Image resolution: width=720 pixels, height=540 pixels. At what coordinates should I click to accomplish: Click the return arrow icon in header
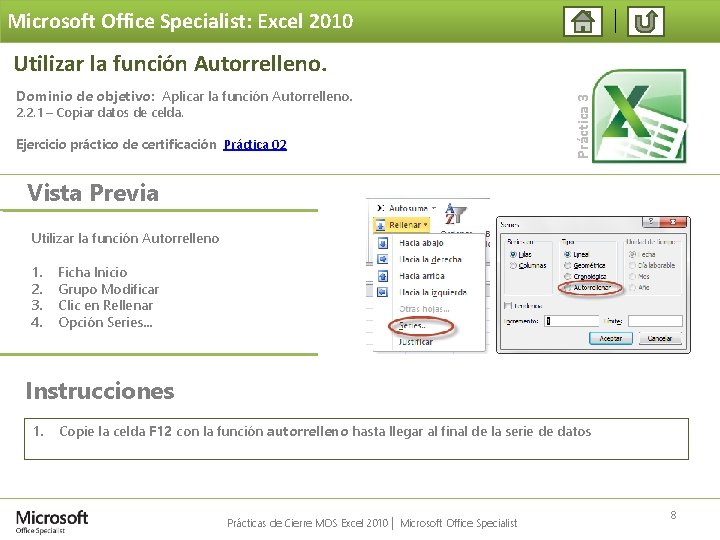[646, 21]
